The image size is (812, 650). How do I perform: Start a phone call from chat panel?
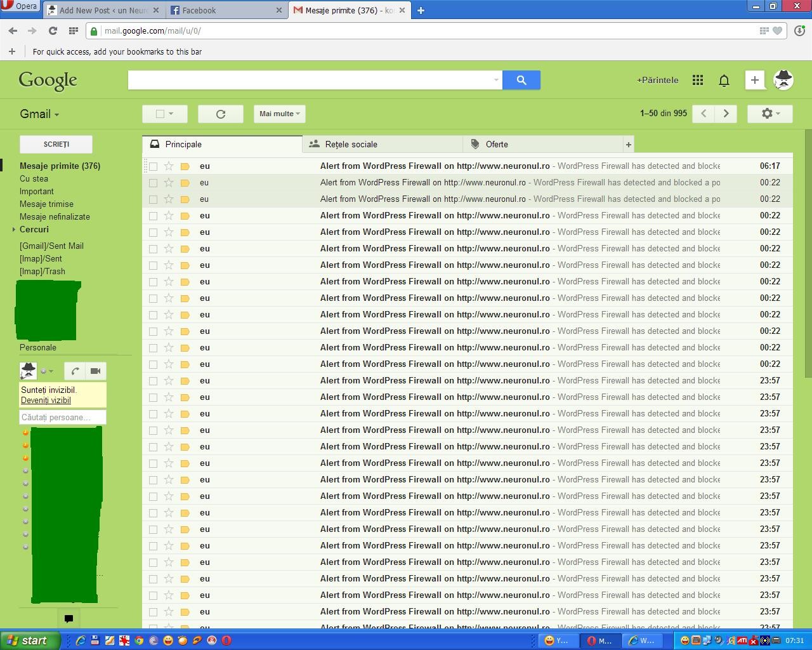pyautogui.click(x=75, y=371)
